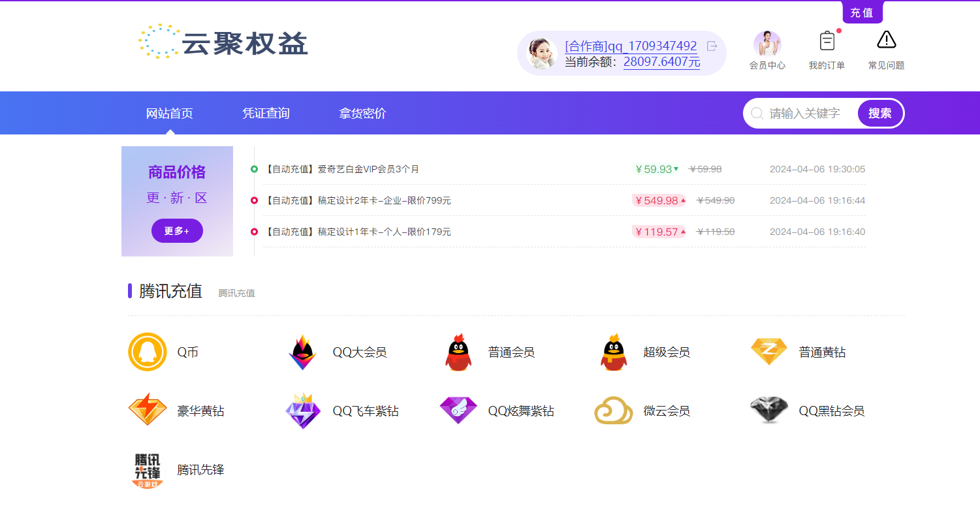Open 我的订单 clipboard icon
Viewport: 980px width, 528px height.
click(827, 40)
